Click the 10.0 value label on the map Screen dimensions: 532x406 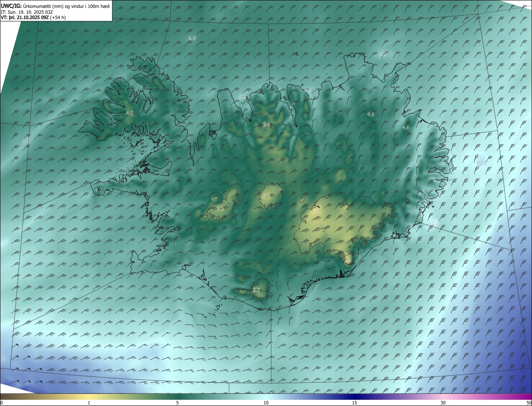pos(433,224)
